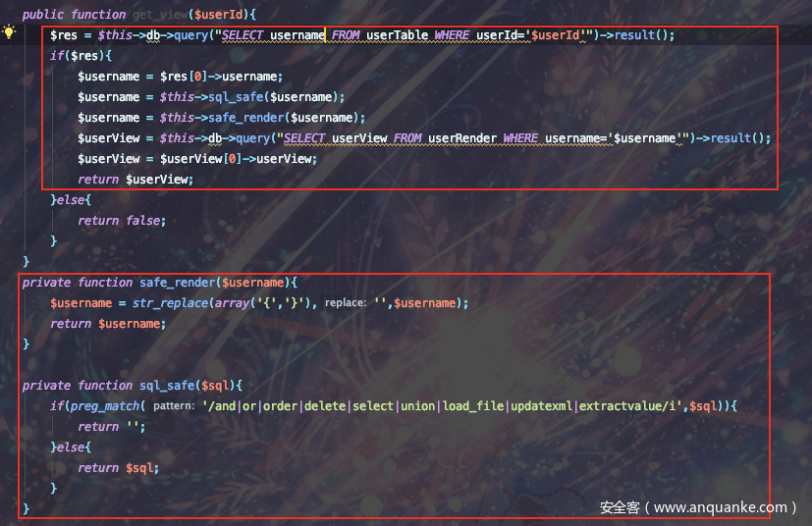
Task: Click the preg_match function call
Action: [105, 406]
